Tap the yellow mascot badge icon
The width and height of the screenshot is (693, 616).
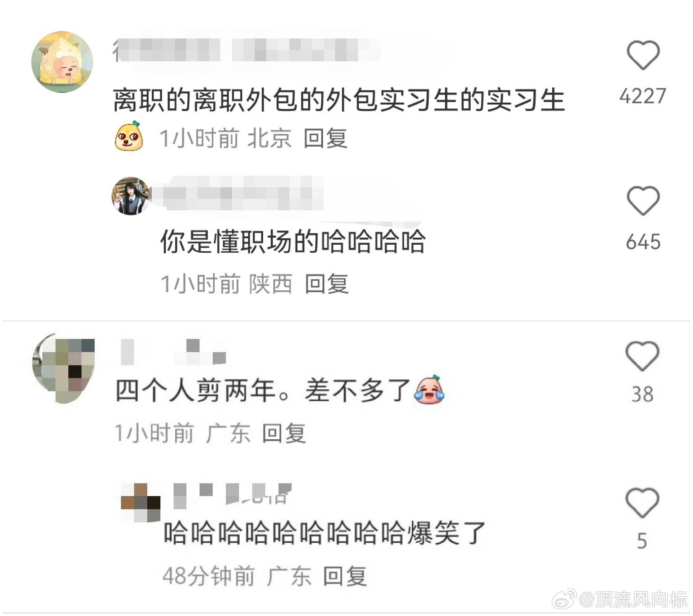click(x=129, y=136)
